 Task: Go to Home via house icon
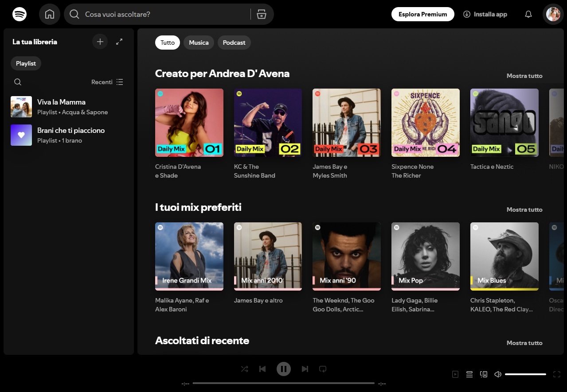[x=50, y=14]
